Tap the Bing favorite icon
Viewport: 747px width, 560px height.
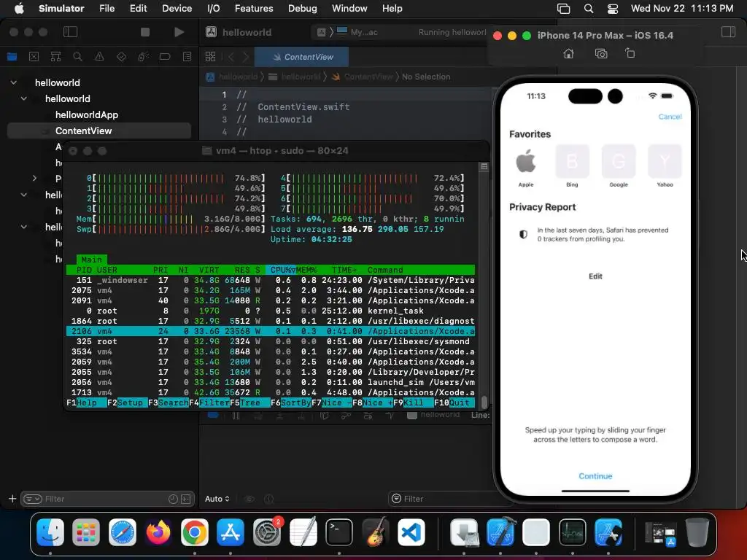(x=572, y=167)
